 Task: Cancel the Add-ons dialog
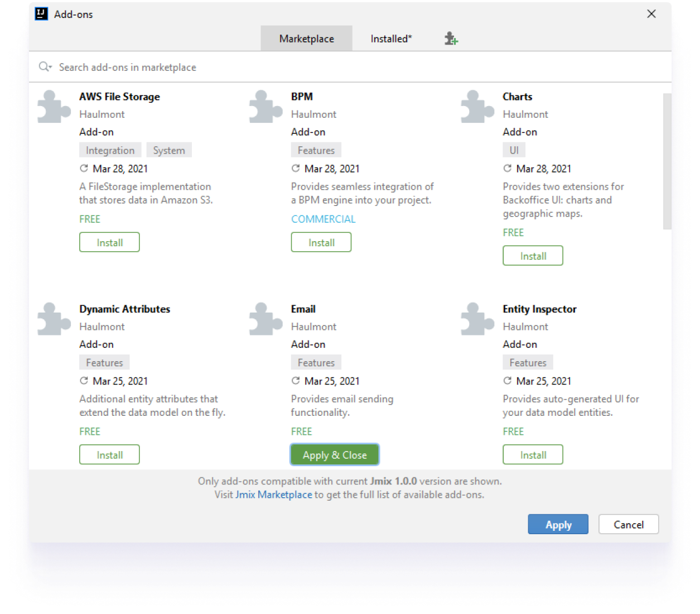[629, 524]
